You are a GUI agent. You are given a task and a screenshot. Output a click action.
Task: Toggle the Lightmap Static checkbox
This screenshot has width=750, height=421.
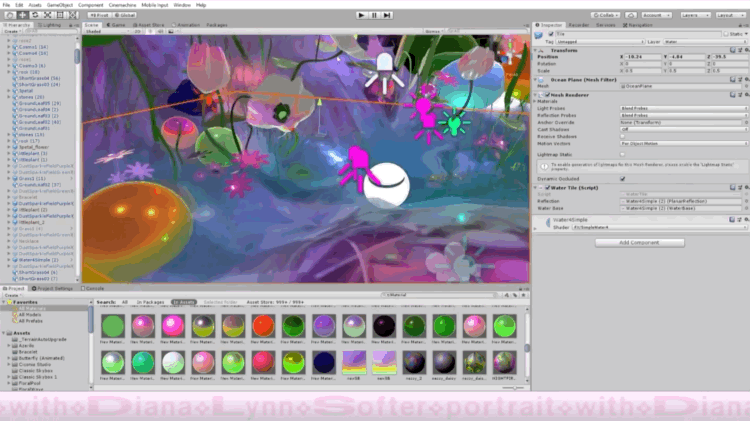click(x=623, y=155)
